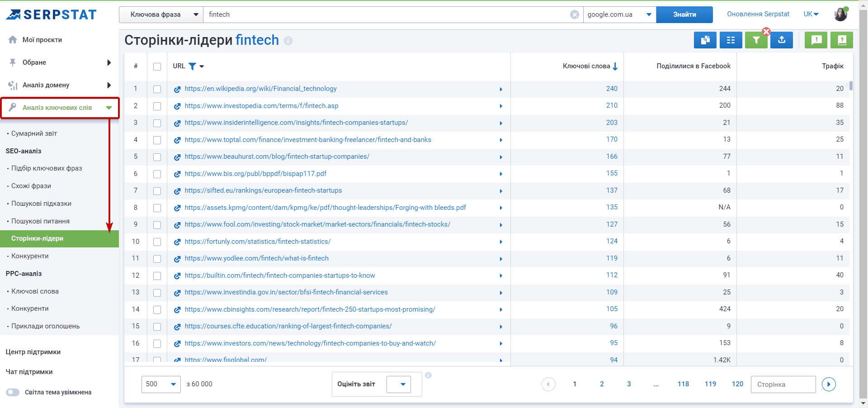Toggle the Світла тема switch
The height and width of the screenshot is (408, 868).
click(13, 392)
